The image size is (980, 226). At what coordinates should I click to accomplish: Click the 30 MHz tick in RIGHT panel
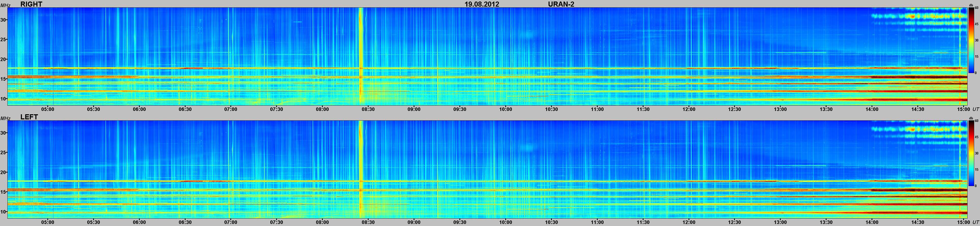pyautogui.click(x=4, y=20)
